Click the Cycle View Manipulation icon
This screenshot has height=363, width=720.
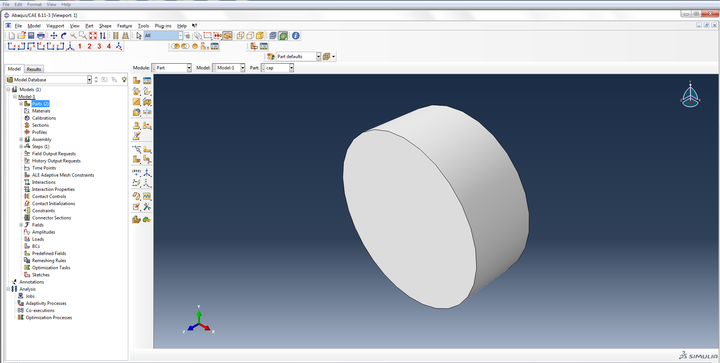point(103,35)
